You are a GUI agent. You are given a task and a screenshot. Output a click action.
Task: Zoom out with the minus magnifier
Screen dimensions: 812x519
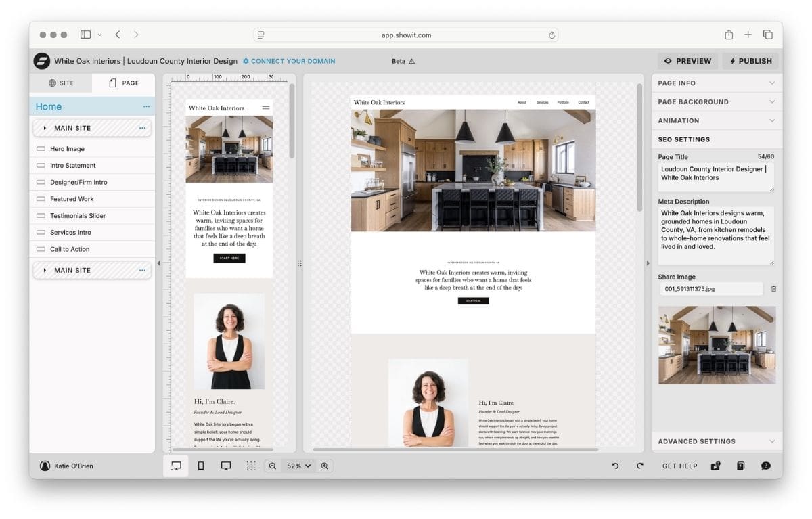[x=273, y=466]
